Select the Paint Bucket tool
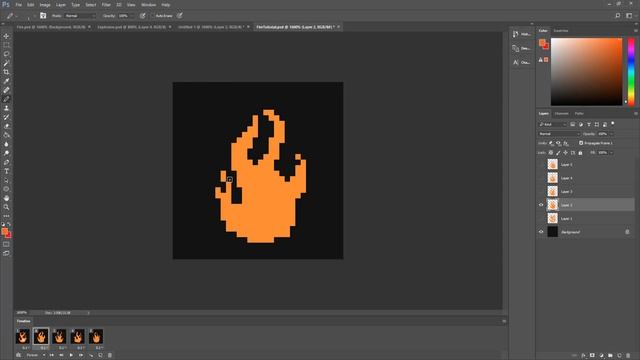640x360 pixels. 6,135
